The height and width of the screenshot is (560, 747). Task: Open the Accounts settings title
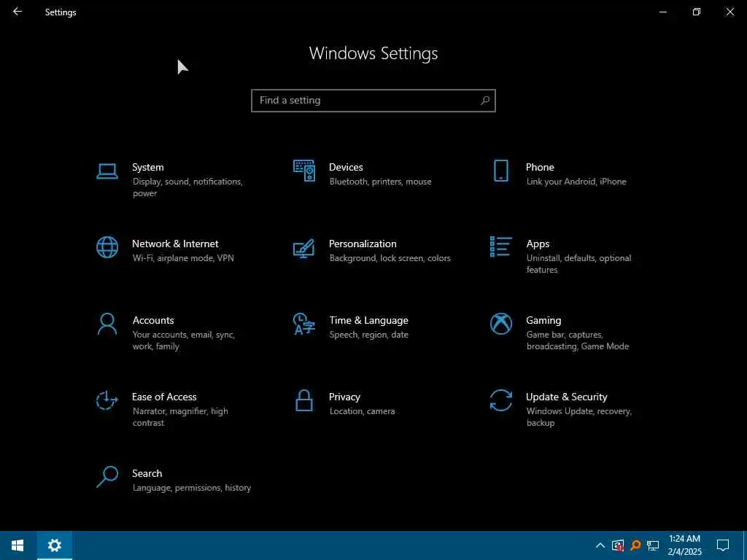[153, 321]
